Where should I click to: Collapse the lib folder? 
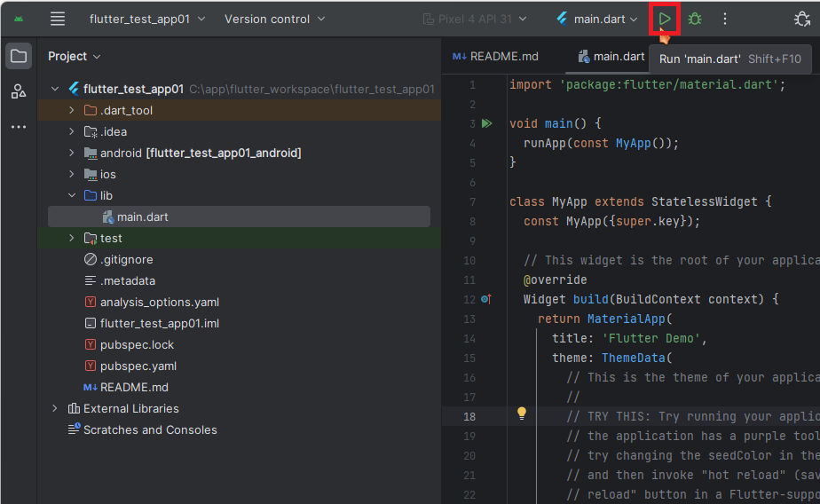point(72,195)
